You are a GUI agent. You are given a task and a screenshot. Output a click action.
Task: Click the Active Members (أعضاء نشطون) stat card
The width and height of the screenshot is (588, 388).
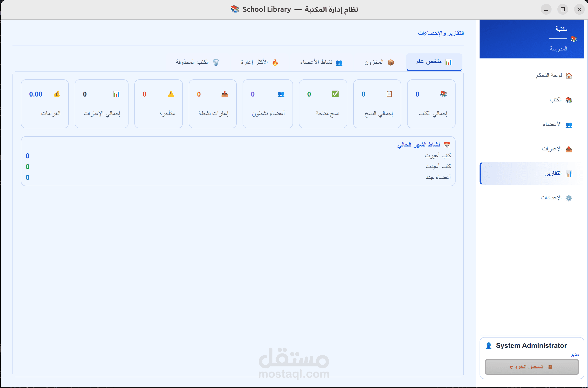(x=268, y=104)
